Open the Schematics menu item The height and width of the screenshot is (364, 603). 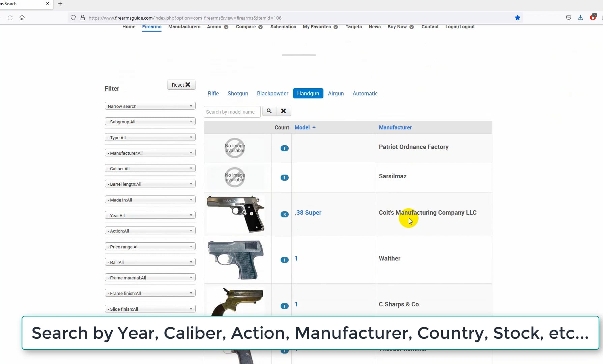pyautogui.click(x=283, y=27)
